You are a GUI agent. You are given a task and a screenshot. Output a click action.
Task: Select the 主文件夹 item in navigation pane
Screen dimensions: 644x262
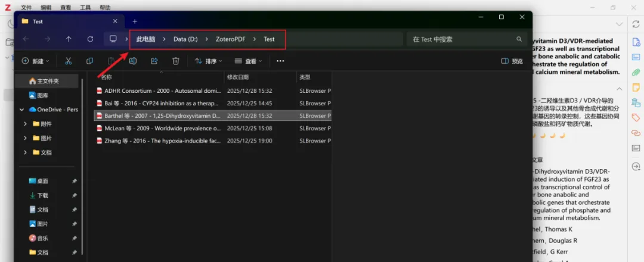point(47,81)
